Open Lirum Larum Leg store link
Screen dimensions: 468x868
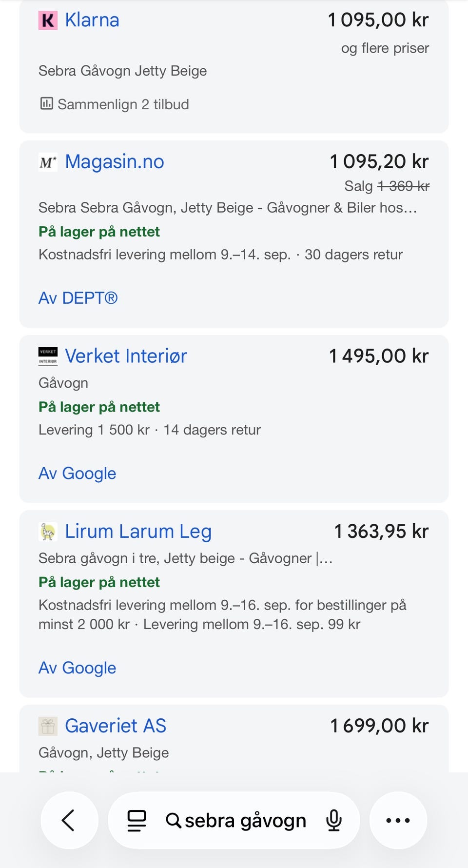click(138, 532)
